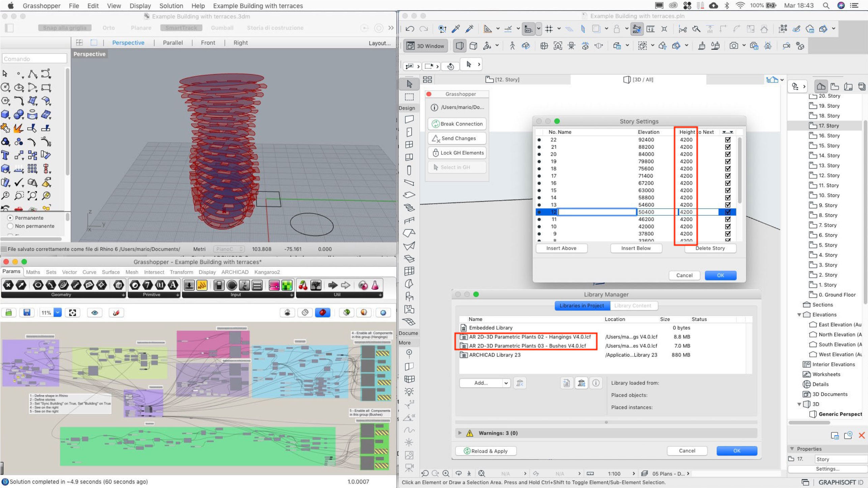Select the Marquee tool in toolbox

tap(409, 97)
